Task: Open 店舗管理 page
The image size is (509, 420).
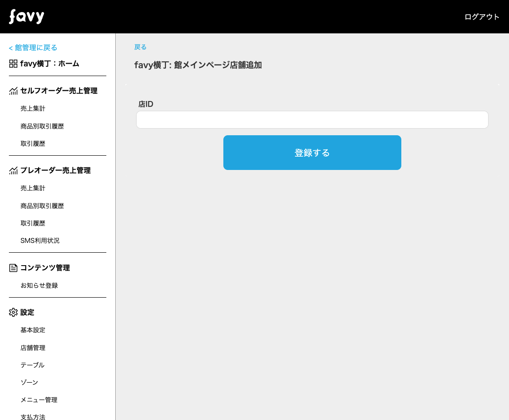Action: (x=33, y=347)
